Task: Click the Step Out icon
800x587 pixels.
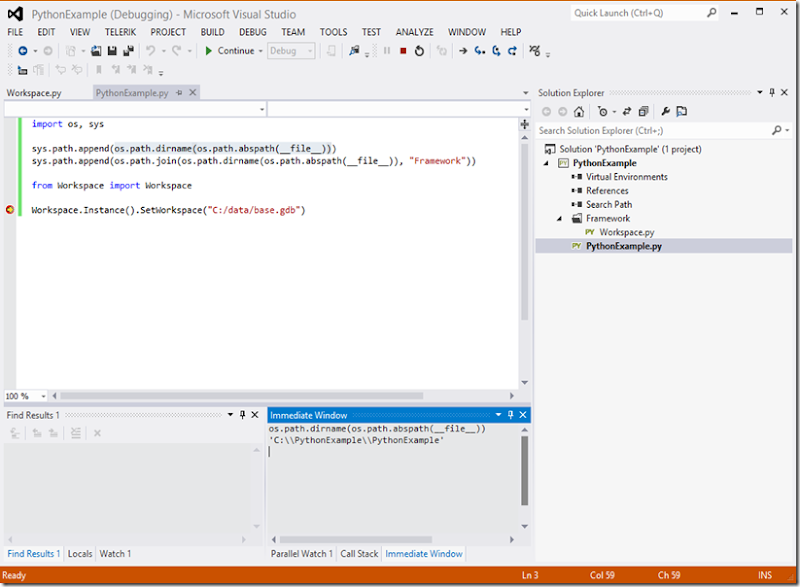Action: [x=512, y=50]
